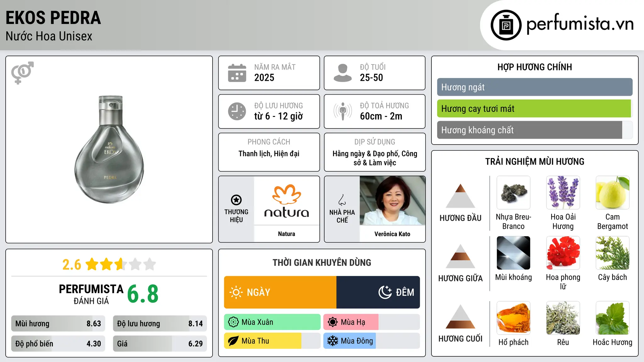Click the Verônica Kato name caption
The width and height of the screenshot is (644, 362).
click(392, 234)
